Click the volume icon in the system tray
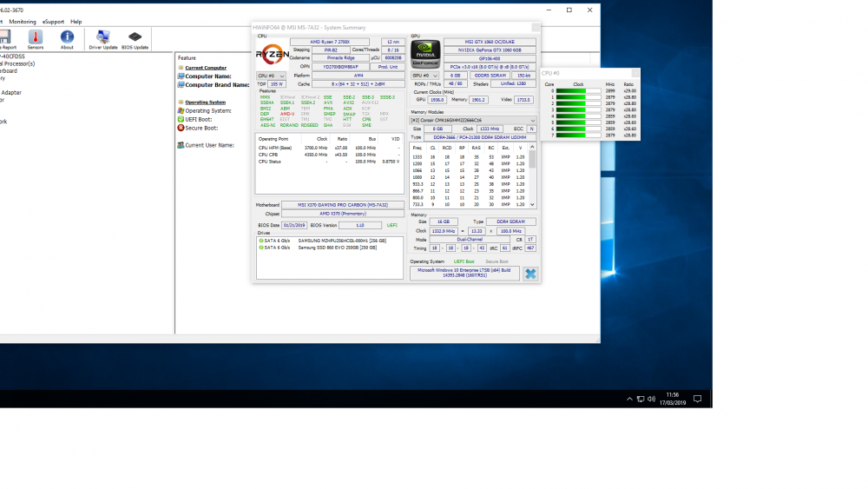Viewport: 868px width, 489px height. point(651,399)
